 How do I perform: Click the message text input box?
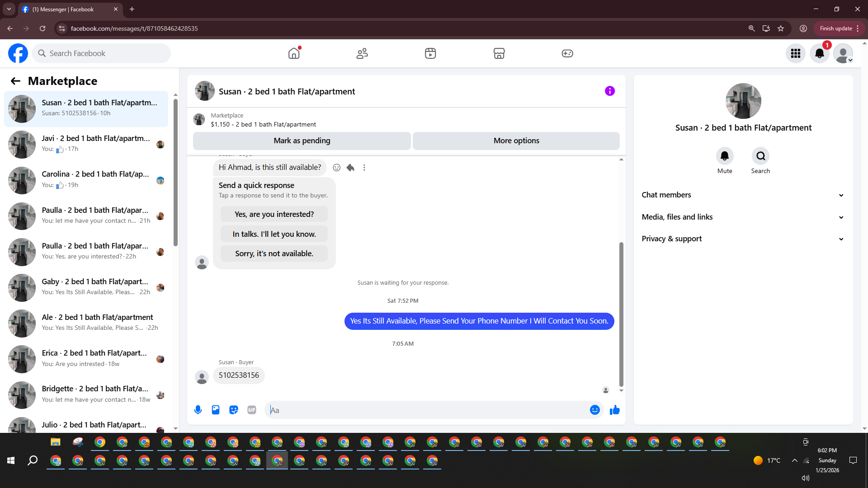pyautogui.click(x=427, y=410)
